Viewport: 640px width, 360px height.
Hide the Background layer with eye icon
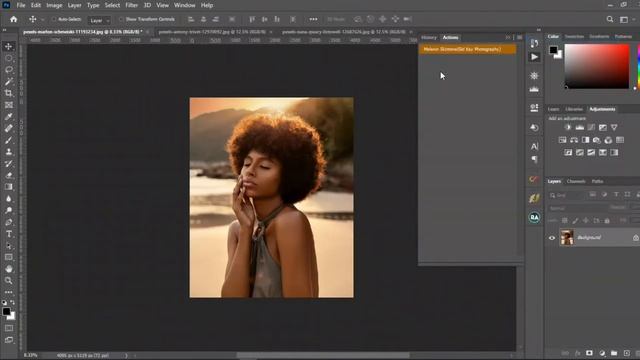click(552, 238)
